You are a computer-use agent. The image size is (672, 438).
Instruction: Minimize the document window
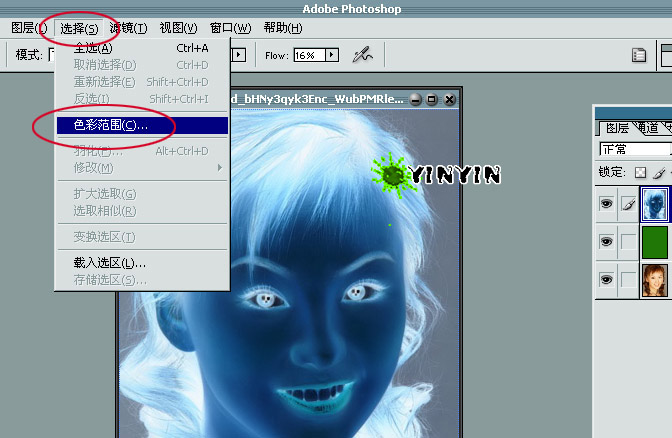click(x=415, y=99)
